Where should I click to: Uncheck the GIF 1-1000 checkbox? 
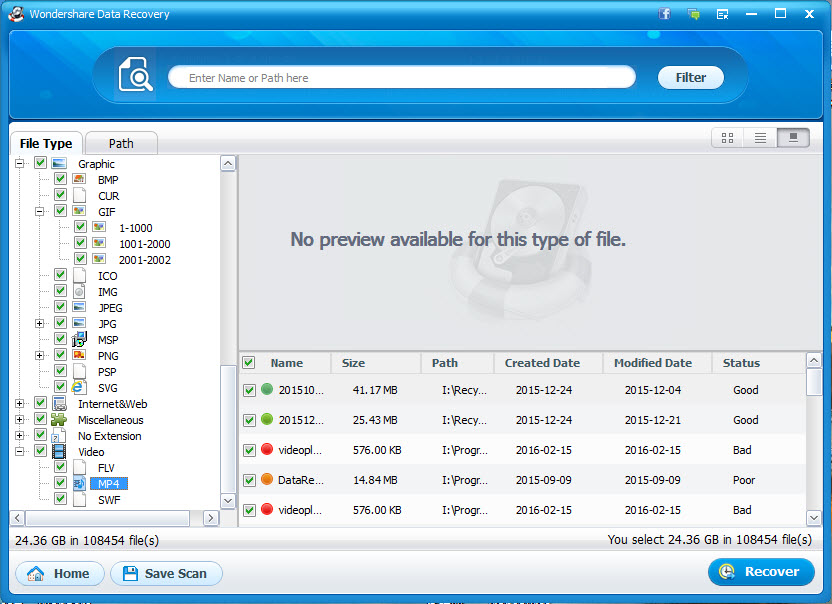(80, 227)
